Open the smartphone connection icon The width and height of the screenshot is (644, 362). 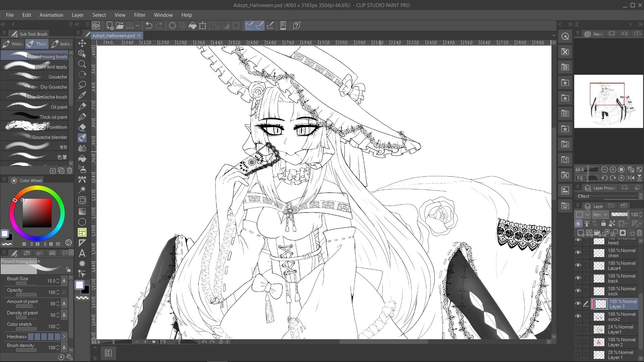[283, 25]
